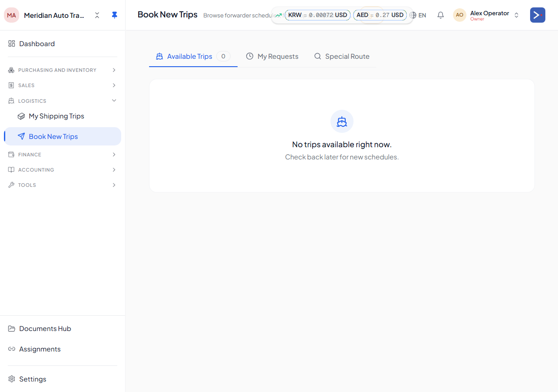The width and height of the screenshot is (558, 392).
Task: Click the Accounting book icon
Action: pyautogui.click(x=11, y=170)
